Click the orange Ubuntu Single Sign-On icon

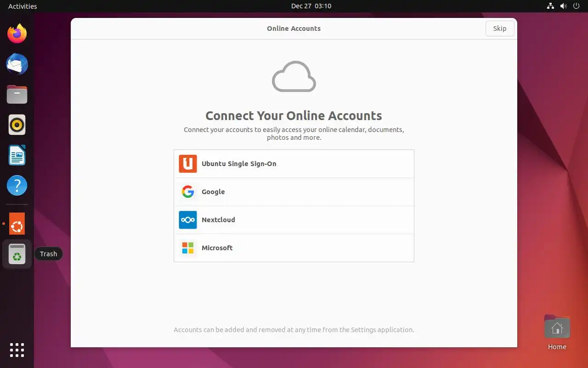[x=188, y=164]
